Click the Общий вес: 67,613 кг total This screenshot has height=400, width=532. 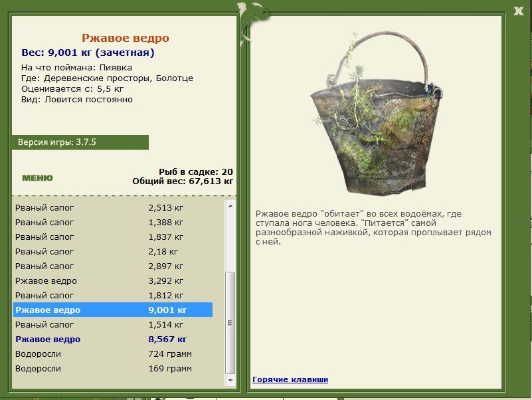(183, 181)
